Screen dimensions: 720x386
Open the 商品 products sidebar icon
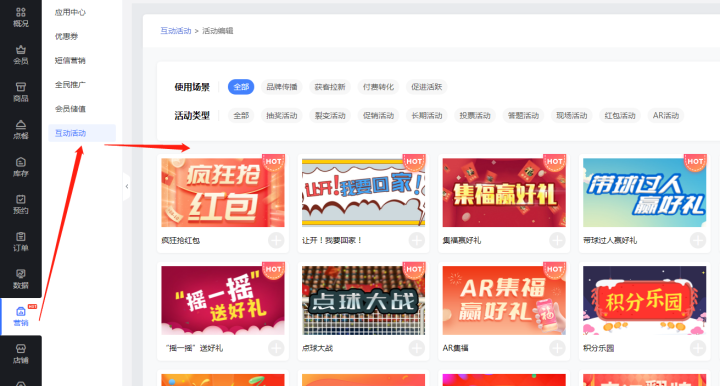coord(21,92)
